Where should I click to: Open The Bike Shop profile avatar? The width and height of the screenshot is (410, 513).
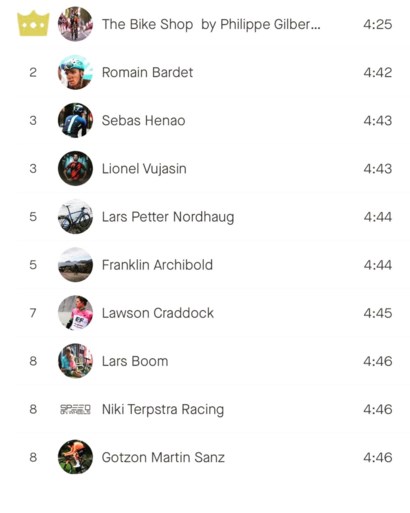pos(75,24)
